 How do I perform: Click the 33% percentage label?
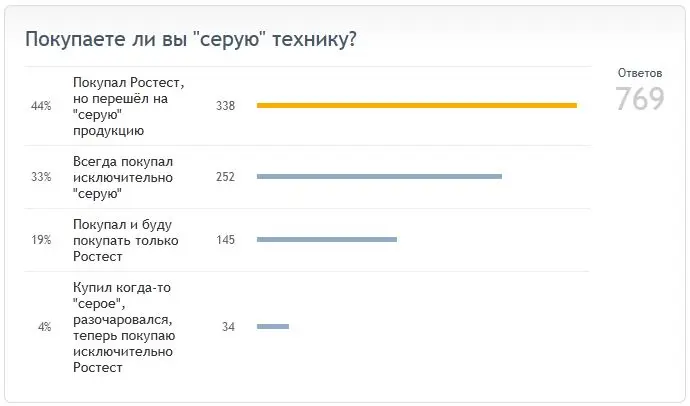tap(41, 177)
